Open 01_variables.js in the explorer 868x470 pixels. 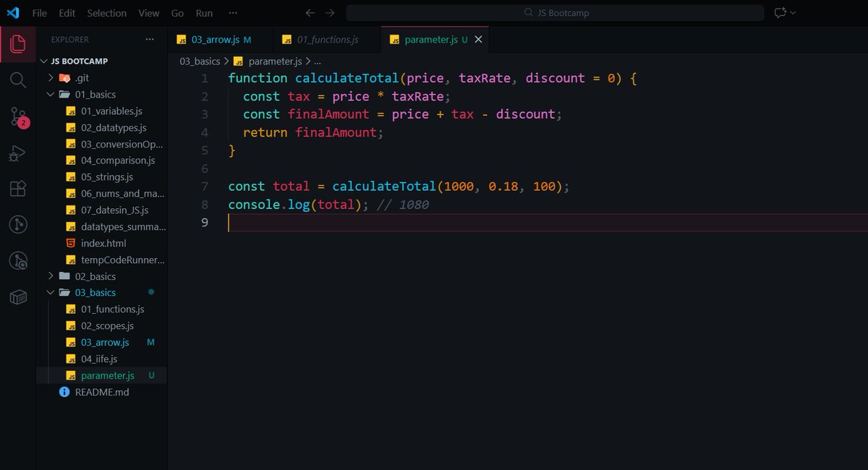pyautogui.click(x=101, y=111)
